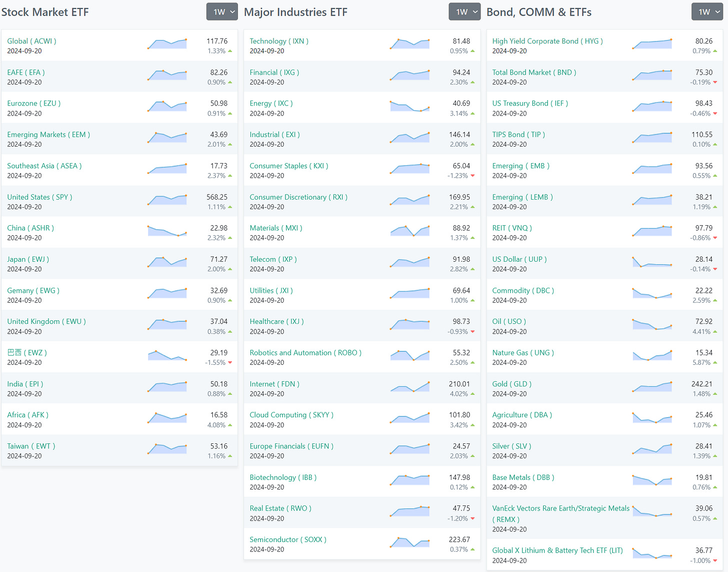The height and width of the screenshot is (572, 728).
Task: Open India ( EPI ) ETF link
Action: [25, 384]
